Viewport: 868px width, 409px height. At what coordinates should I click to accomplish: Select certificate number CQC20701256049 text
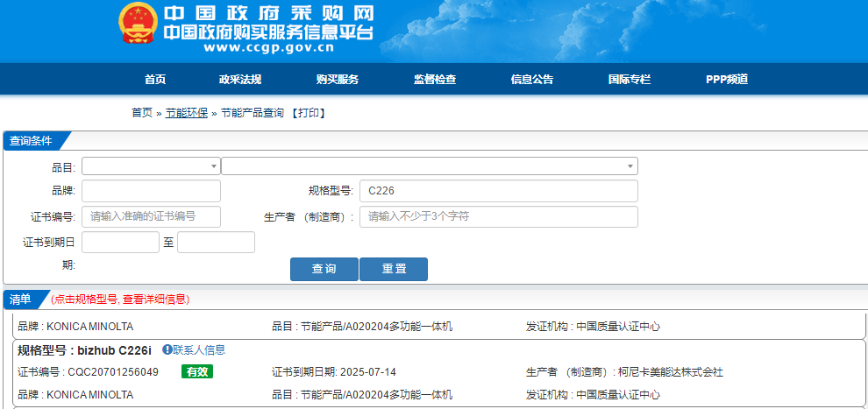(113, 372)
